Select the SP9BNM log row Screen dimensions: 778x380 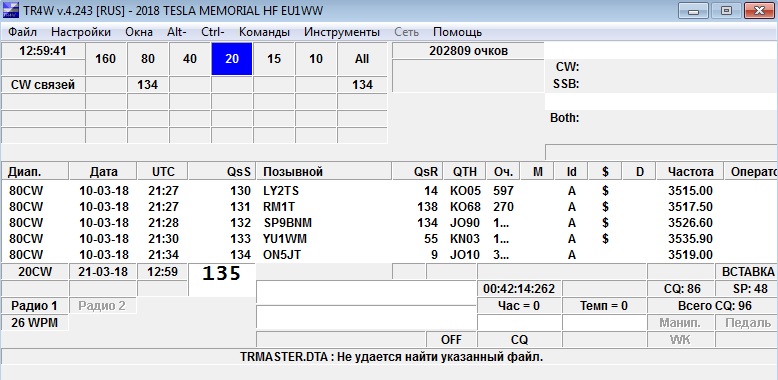(389, 222)
